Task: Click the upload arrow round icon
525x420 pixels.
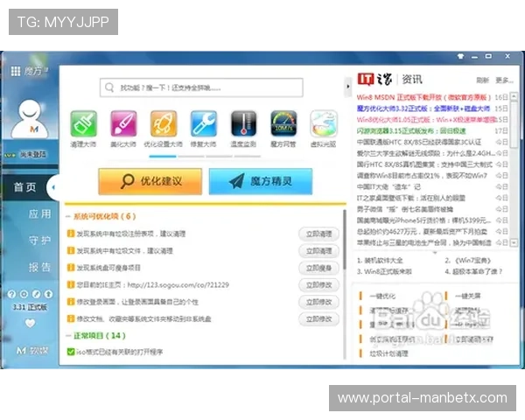Action: (48, 294)
